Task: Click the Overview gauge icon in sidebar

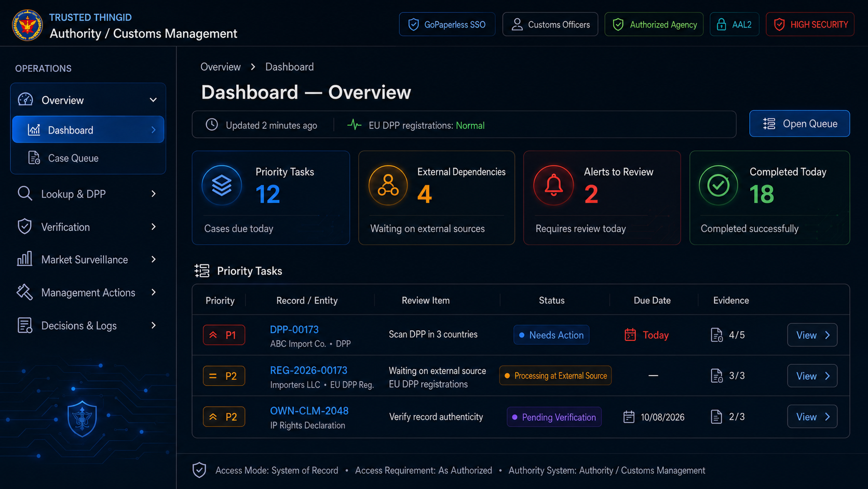Action: coord(25,100)
